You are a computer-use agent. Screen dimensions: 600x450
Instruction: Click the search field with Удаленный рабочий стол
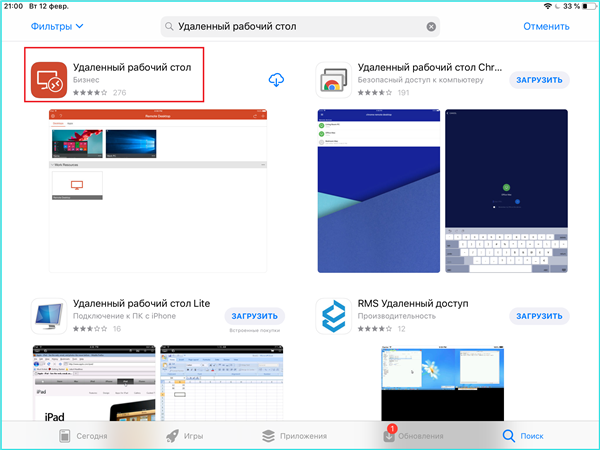[300, 26]
